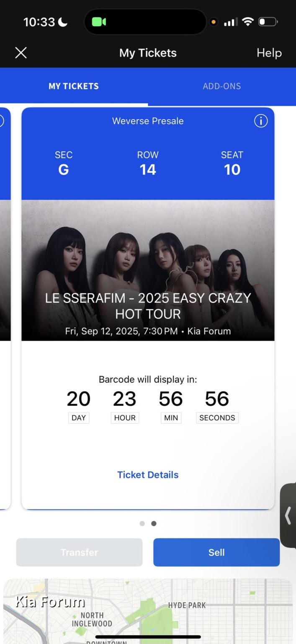The height and width of the screenshot is (644, 296).
Task: Open the Help link
Action: click(269, 53)
